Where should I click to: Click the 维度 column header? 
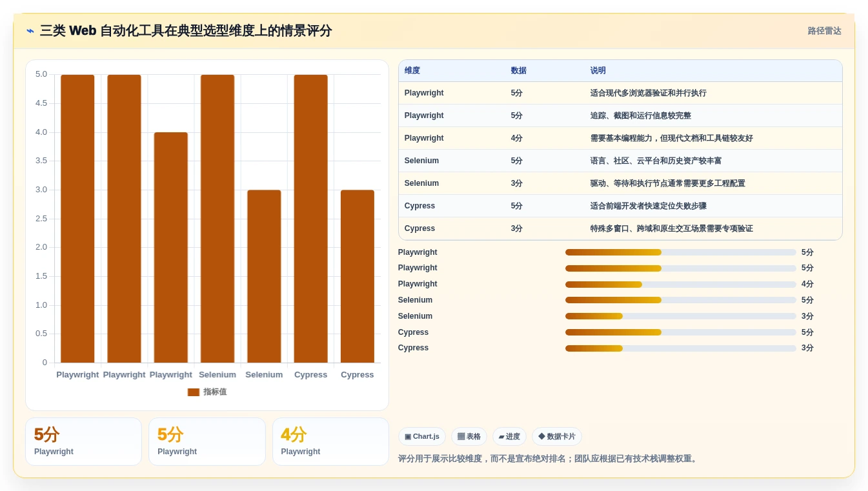point(412,71)
